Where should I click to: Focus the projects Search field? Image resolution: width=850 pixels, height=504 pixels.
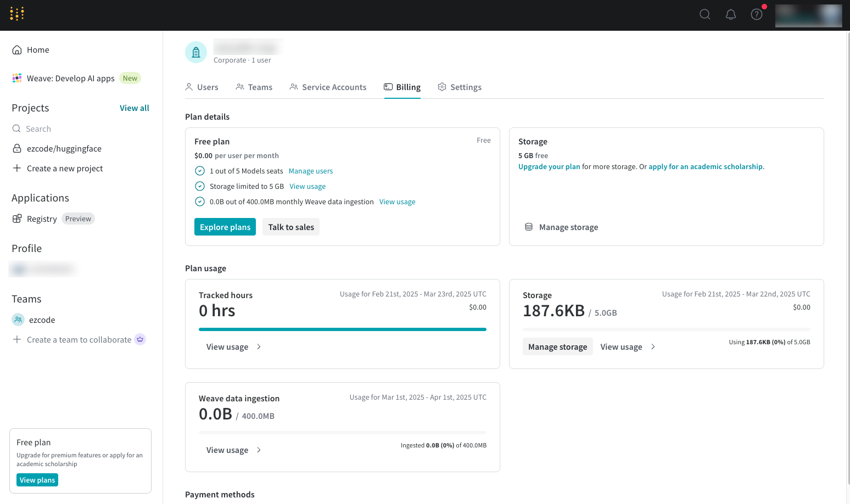coord(80,129)
